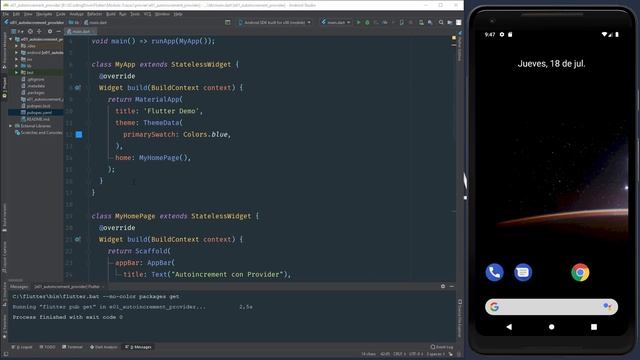The width and height of the screenshot is (640, 360).
Task: Hide the Messages panel minus icon
Action: 451,287
